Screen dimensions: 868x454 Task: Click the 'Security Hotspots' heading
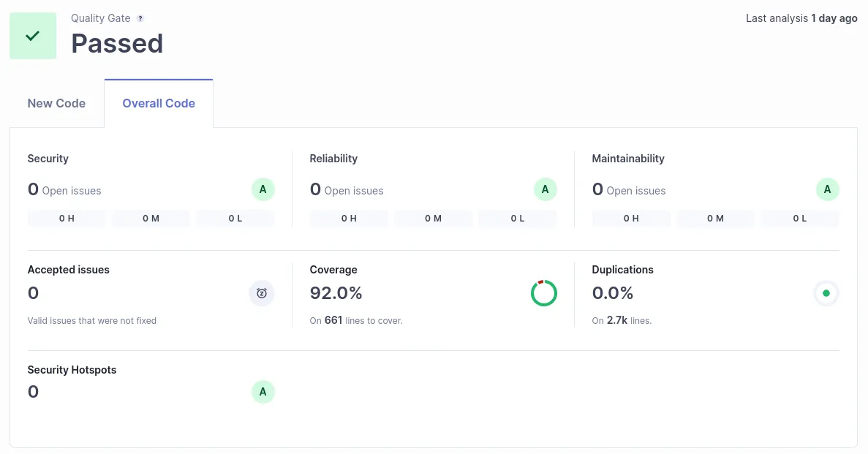pyautogui.click(x=72, y=370)
